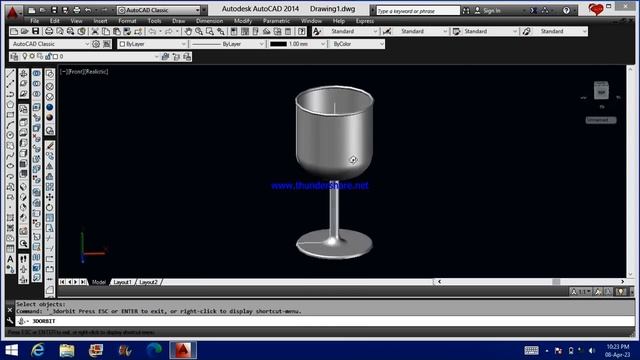The width and height of the screenshot is (640, 360).
Task: Click the ByLayer color square swatch
Action: [122, 44]
